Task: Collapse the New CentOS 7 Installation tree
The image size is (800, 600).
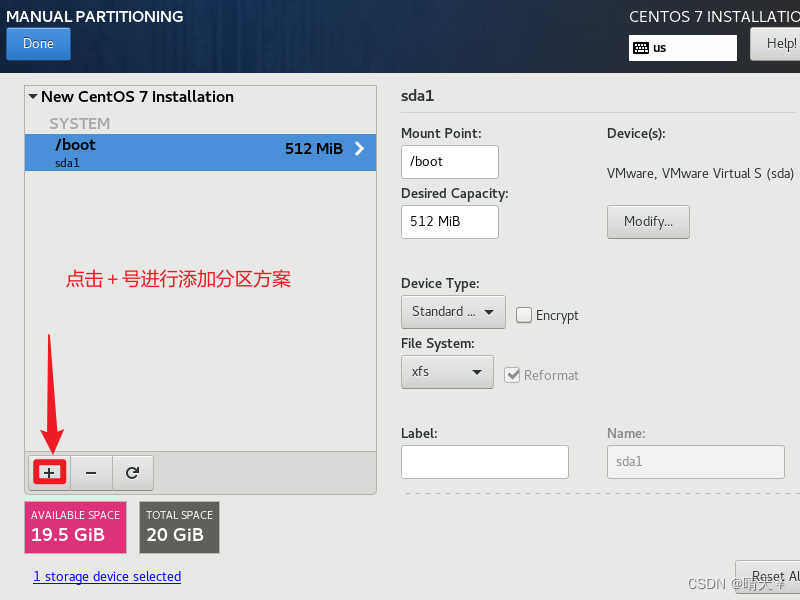Action: coord(33,96)
